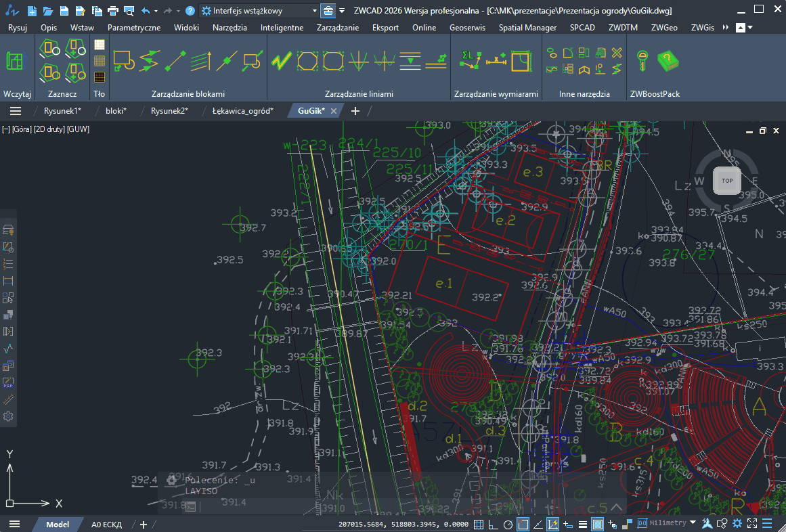Click the blue Help question-mark icon
786x532 pixels.
coord(190,11)
